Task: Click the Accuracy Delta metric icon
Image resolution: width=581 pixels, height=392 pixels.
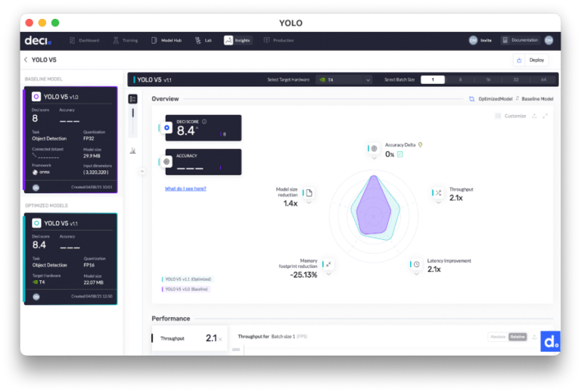Action: pyautogui.click(x=374, y=148)
